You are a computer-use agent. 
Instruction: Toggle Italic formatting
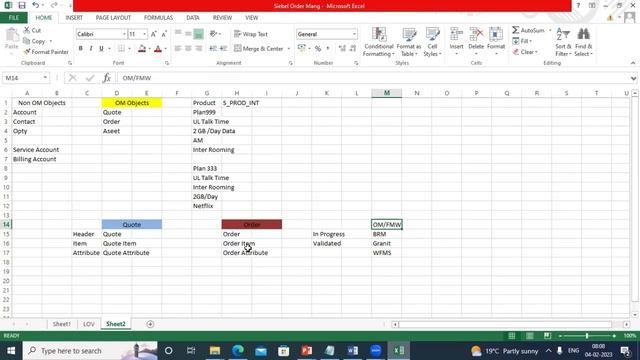[91, 49]
